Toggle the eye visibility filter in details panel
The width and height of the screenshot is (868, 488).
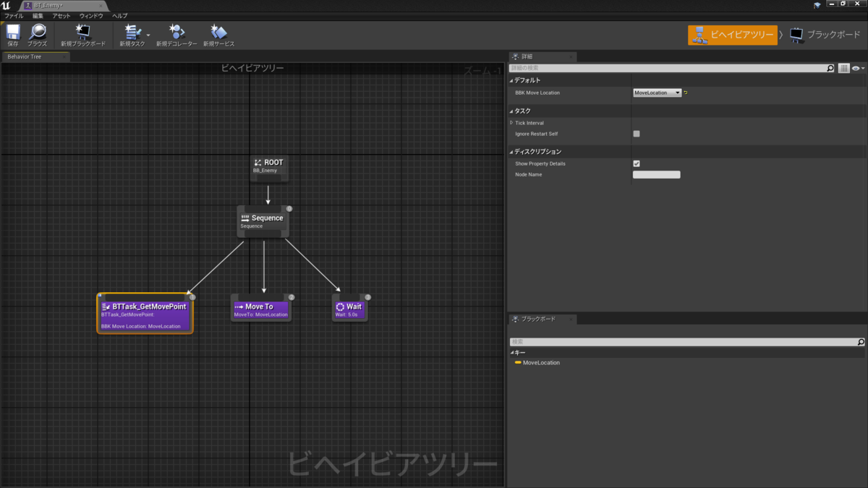pyautogui.click(x=855, y=67)
